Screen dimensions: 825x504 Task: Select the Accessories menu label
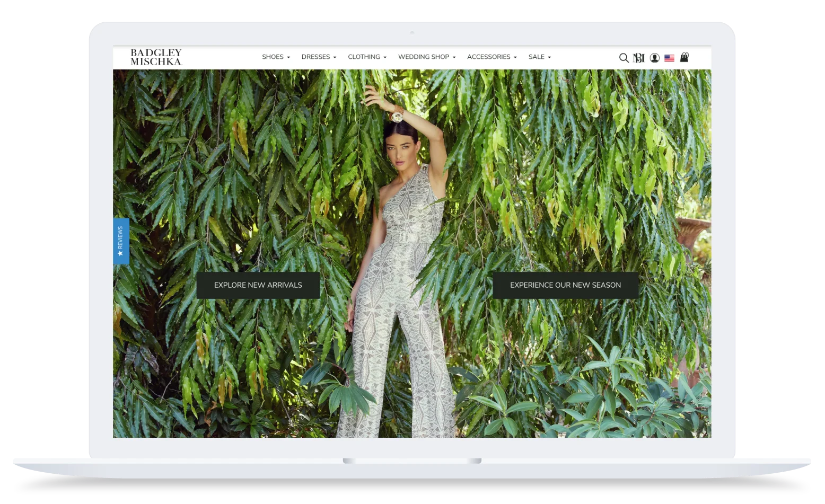pyautogui.click(x=488, y=57)
